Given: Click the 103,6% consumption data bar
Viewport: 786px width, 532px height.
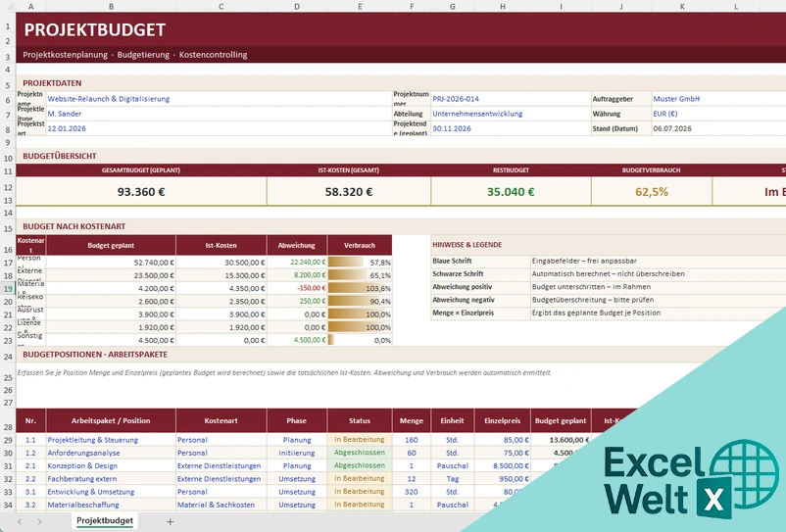Looking at the screenshot, I should 360,289.
